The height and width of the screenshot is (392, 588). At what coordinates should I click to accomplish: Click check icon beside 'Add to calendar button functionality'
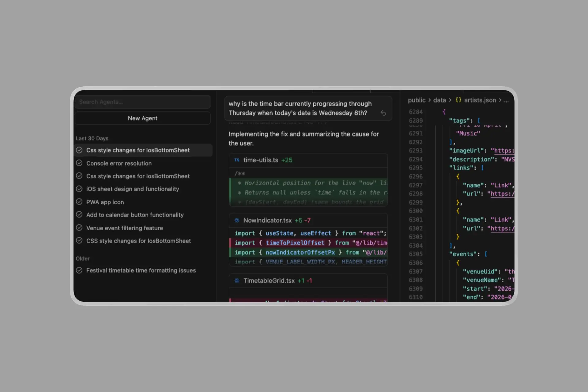tap(79, 215)
